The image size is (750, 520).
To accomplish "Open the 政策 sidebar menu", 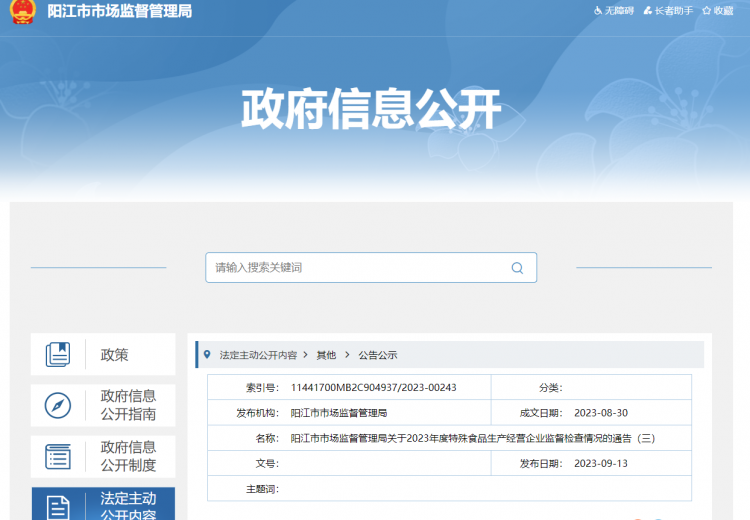I will [103, 354].
